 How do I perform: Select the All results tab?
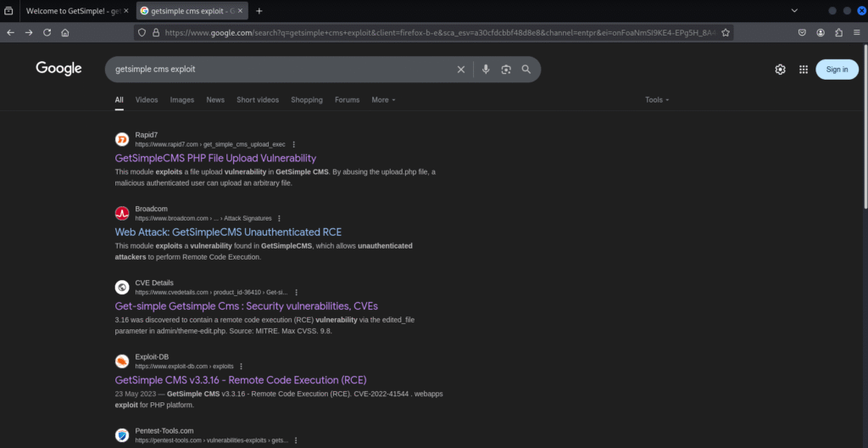tap(119, 100)
